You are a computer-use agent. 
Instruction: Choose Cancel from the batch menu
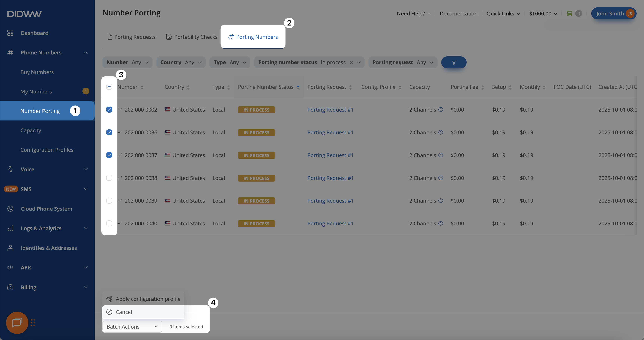pos(124,312)
